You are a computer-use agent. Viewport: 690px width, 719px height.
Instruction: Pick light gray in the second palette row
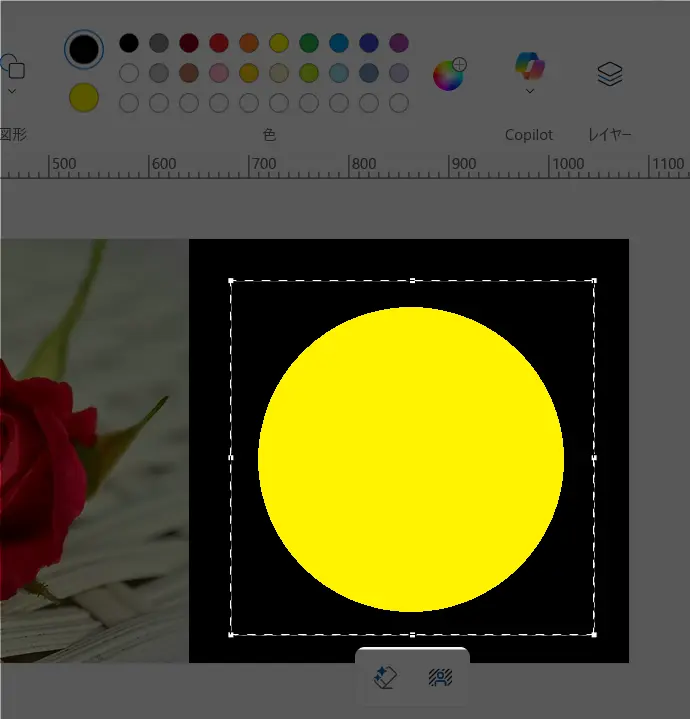coord(159,73)
